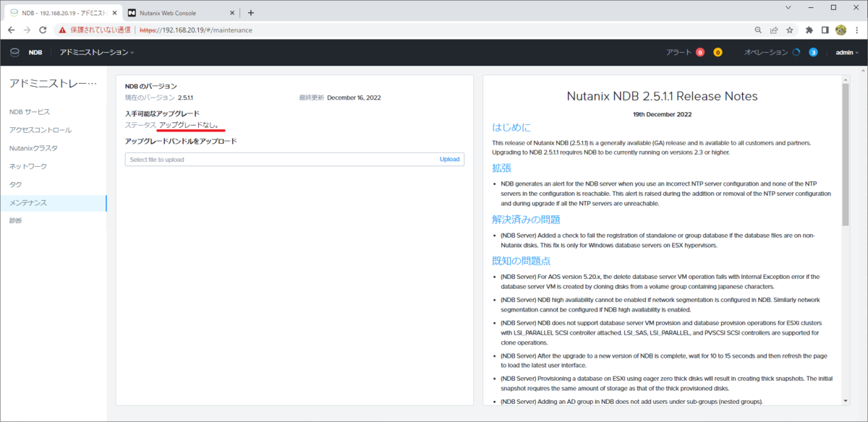Click the 入手可能なアップグレード heading
Viewport: 868px width, 422px height.
coord(162,113)
